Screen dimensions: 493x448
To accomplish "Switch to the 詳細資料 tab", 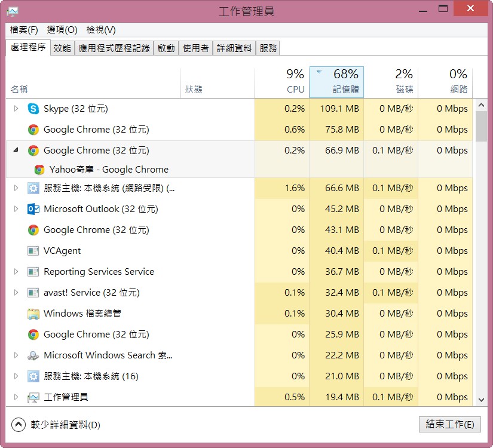I will [234, 48].
